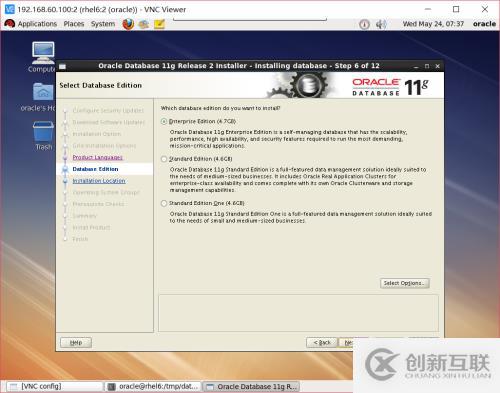Switch to Oracle Database 11g taskbar window
The height and width of the screenshot is (393, 500).
(251, 386)
